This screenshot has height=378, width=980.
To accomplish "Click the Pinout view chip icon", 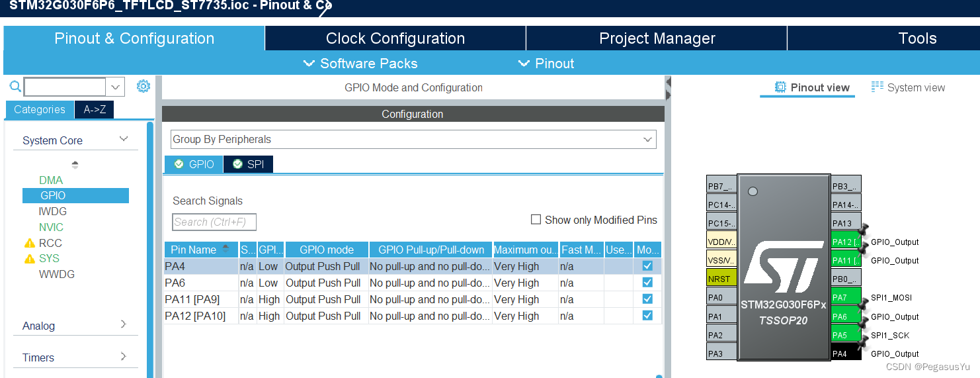I will [780, 87].
